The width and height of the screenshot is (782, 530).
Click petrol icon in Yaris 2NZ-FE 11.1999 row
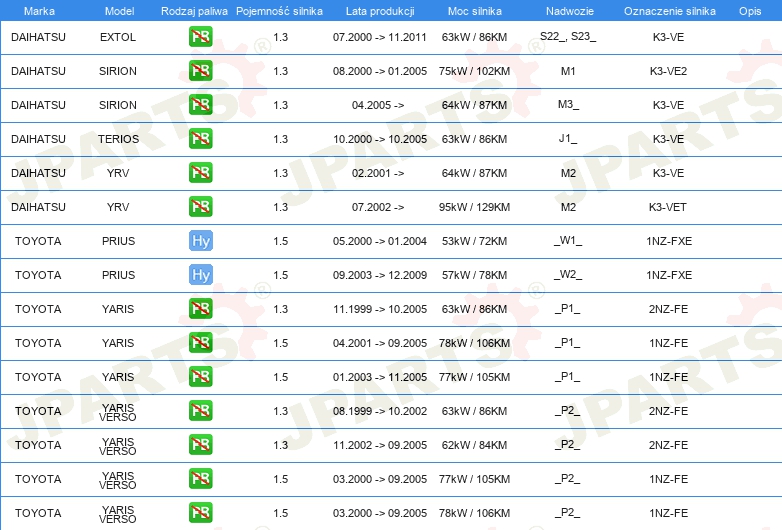click(200, 309)
